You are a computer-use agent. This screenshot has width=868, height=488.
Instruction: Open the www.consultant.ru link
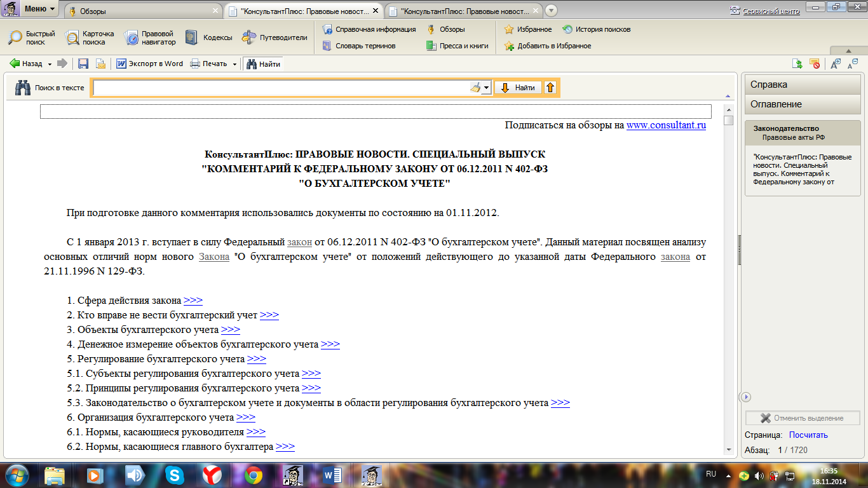(666, 125)
